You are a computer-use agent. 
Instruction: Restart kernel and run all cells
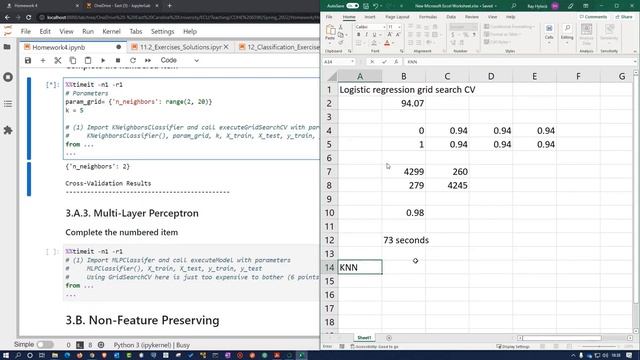point(148,60)
